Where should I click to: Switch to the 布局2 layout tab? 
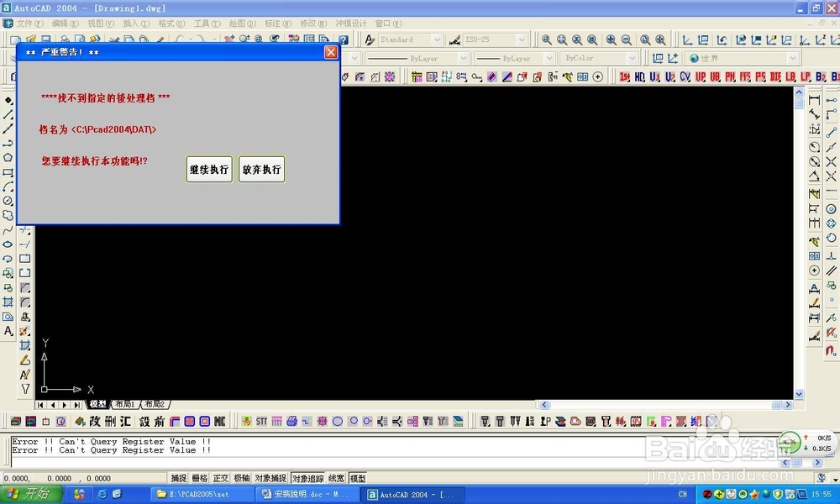[155, 404]
